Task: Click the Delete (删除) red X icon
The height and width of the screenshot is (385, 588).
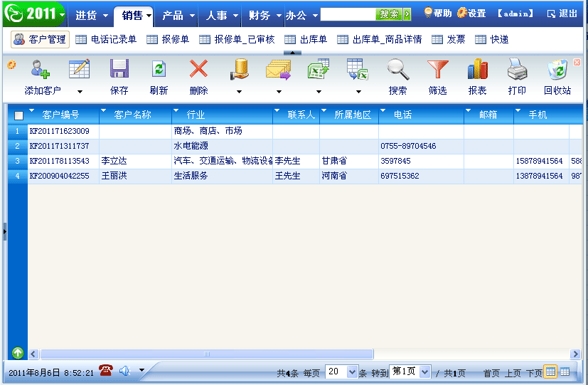Action: (x=199, y=68)
